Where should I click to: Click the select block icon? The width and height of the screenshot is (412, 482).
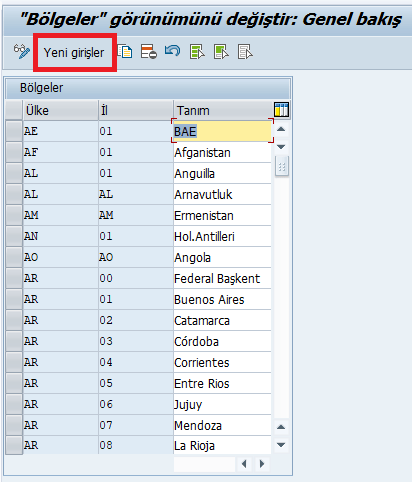coord(221,52)
